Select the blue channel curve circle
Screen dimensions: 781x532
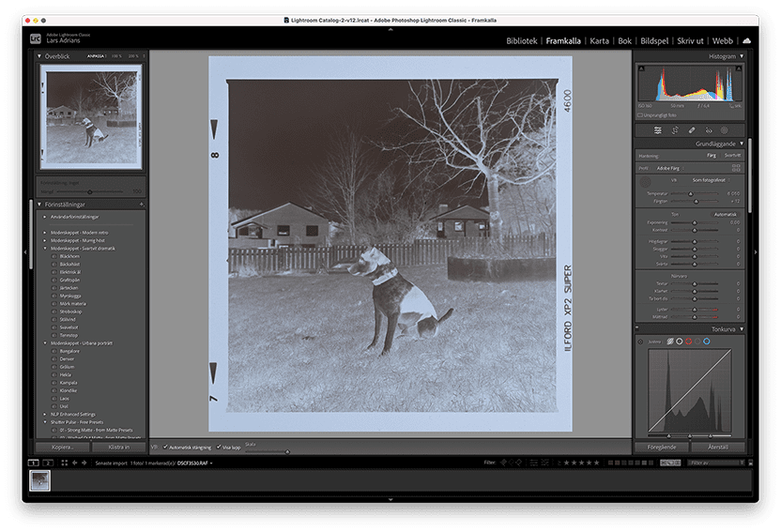(x=706, y=342)
